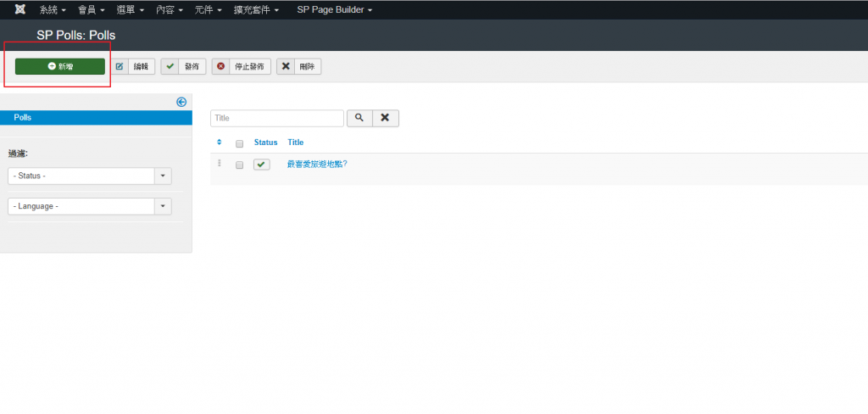Click the 發佈 publish checkmark icon
Image resolution: width=868 pixels, height=414 pixels.
(171, 66)
